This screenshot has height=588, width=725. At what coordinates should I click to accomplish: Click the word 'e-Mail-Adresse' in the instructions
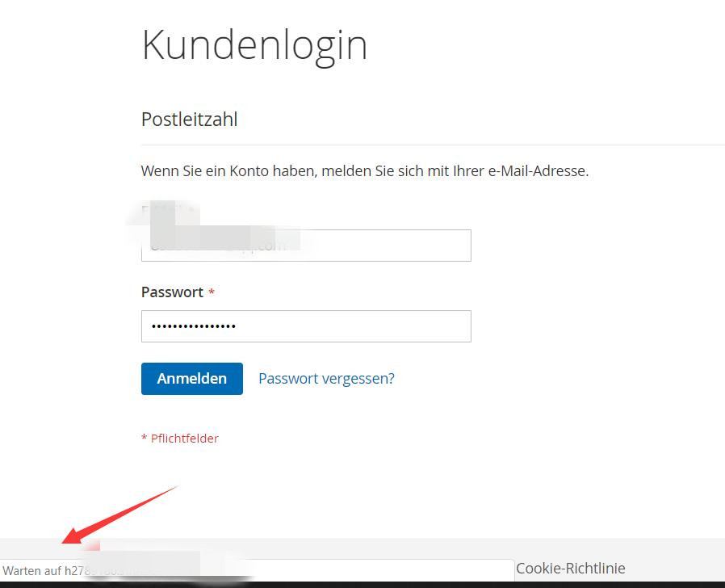point(538,170)
